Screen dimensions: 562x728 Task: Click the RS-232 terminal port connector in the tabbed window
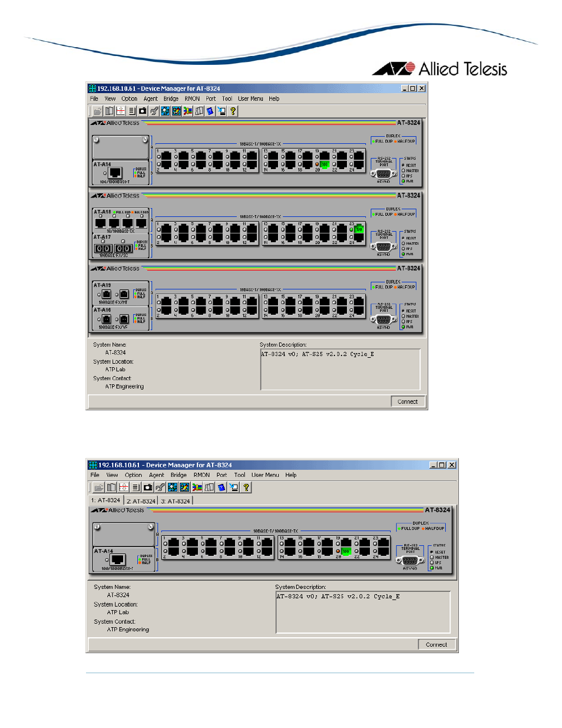coord(411,560)
